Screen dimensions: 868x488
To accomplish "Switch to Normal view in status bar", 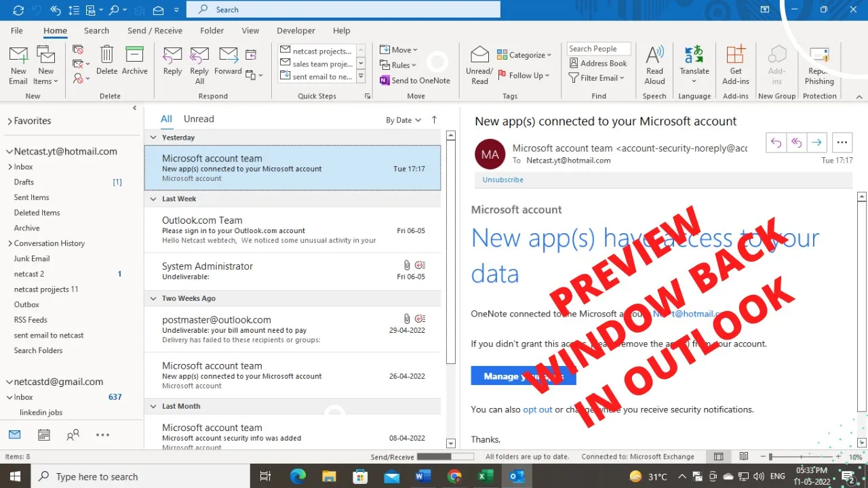I will pyautogui.click(x=719, y=457).
